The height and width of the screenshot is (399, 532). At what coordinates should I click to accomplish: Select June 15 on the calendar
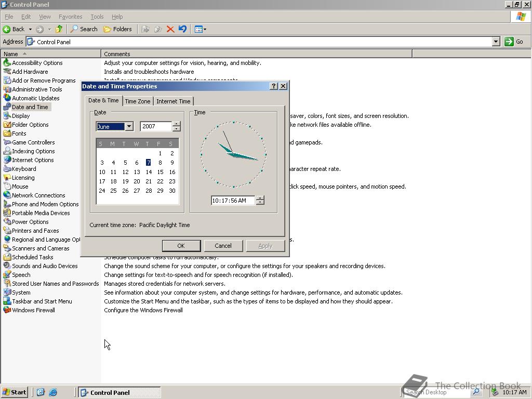(160, 172)
